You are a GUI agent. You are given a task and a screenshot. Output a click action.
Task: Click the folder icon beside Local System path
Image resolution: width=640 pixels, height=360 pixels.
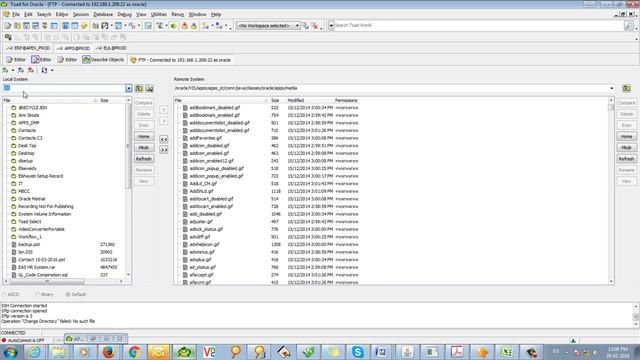pyautogui.click(x=139, y=88)
